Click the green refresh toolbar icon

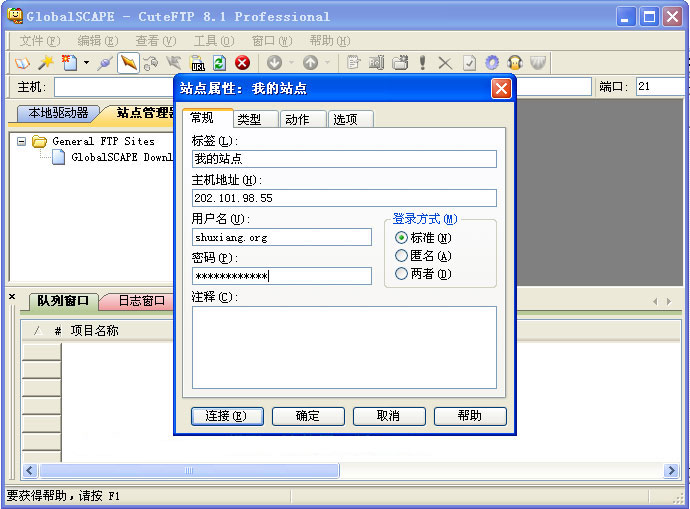219,63
